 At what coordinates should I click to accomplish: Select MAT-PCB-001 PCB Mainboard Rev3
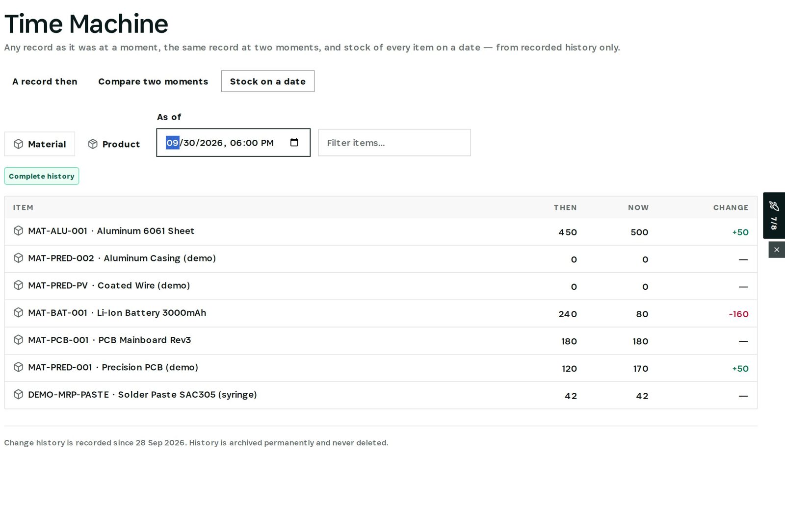point(381,341)
